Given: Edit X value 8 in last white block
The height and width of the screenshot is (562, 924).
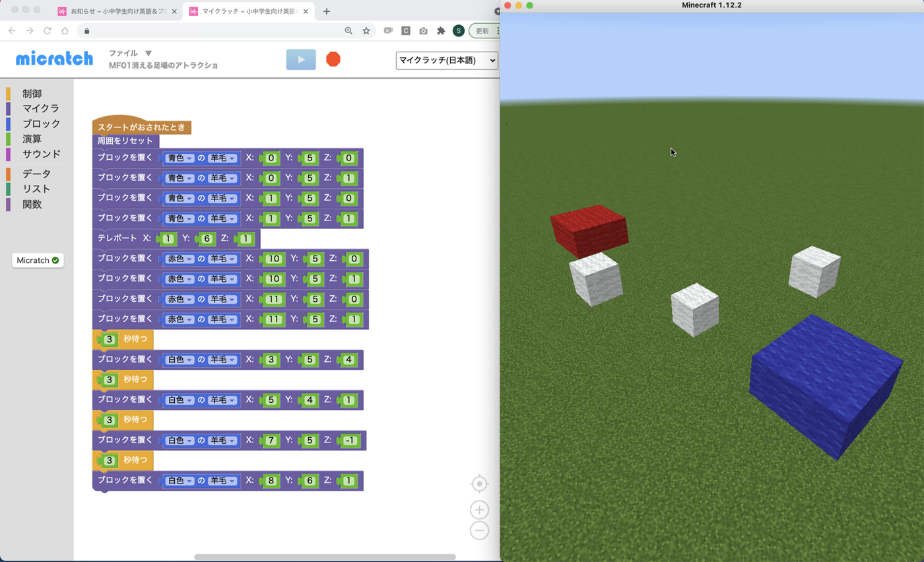Looking at the screenshot, I should [270, 481].
